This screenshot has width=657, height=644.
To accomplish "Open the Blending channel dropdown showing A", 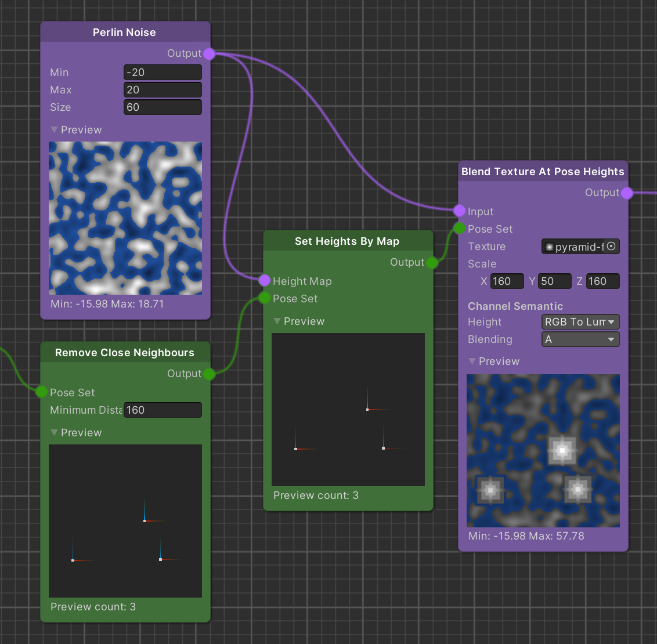I will click(x=580, y=339).
